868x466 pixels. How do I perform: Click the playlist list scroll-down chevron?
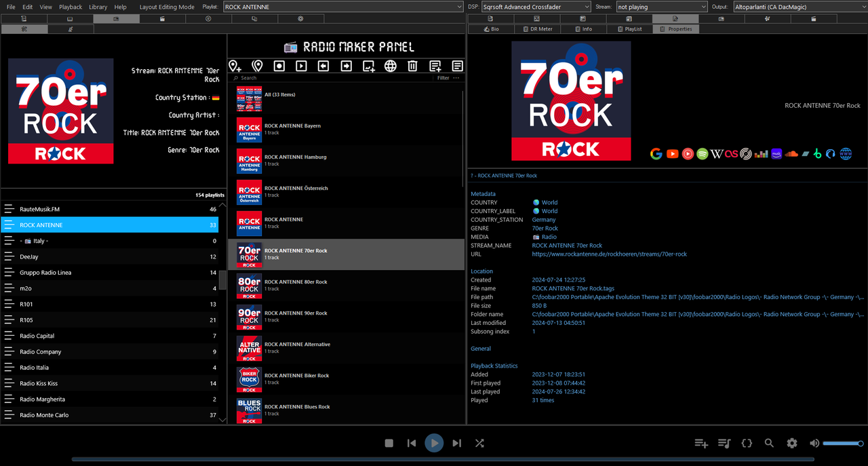(222, 420)
